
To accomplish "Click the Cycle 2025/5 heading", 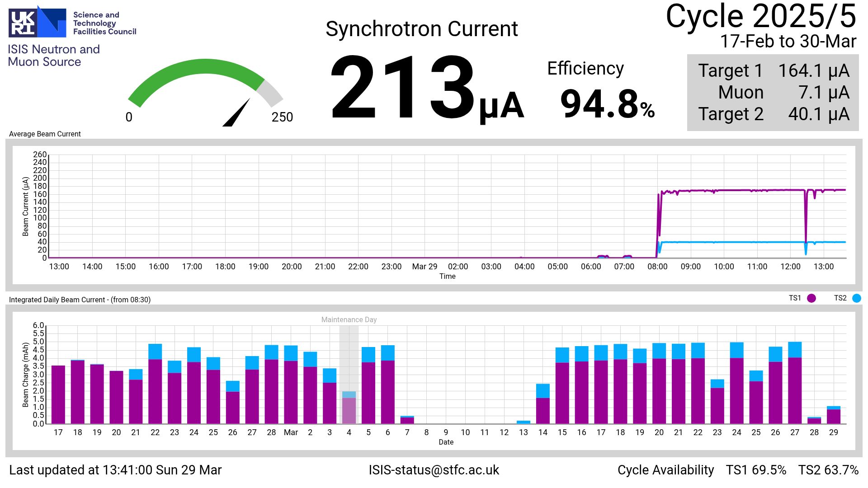I will 761,17.
